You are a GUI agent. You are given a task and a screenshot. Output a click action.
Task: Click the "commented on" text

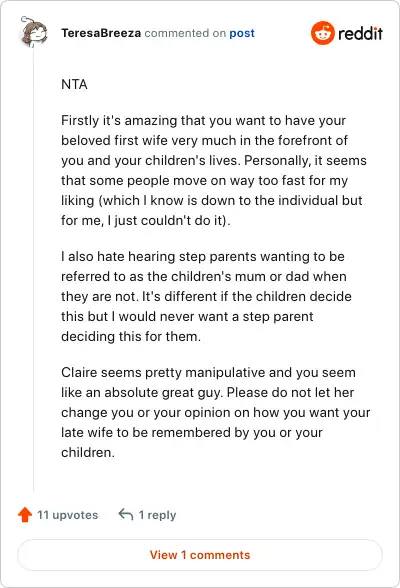(x=185, y=33)
